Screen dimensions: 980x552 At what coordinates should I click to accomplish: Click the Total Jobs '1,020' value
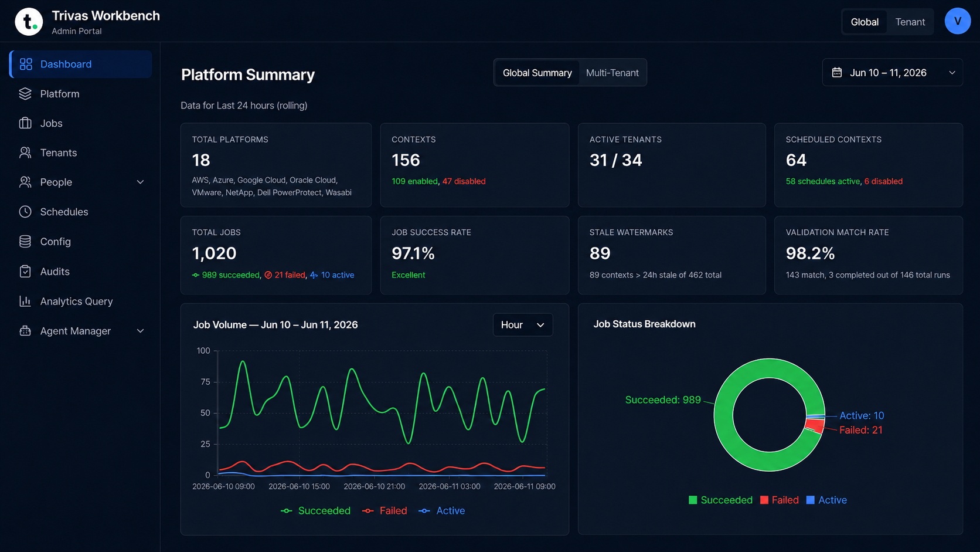(214, 253)
